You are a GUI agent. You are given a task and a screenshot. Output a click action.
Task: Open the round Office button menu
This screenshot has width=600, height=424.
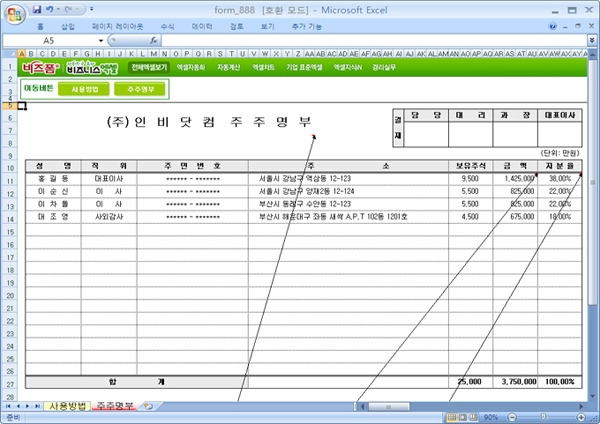(x=15, y=14)
